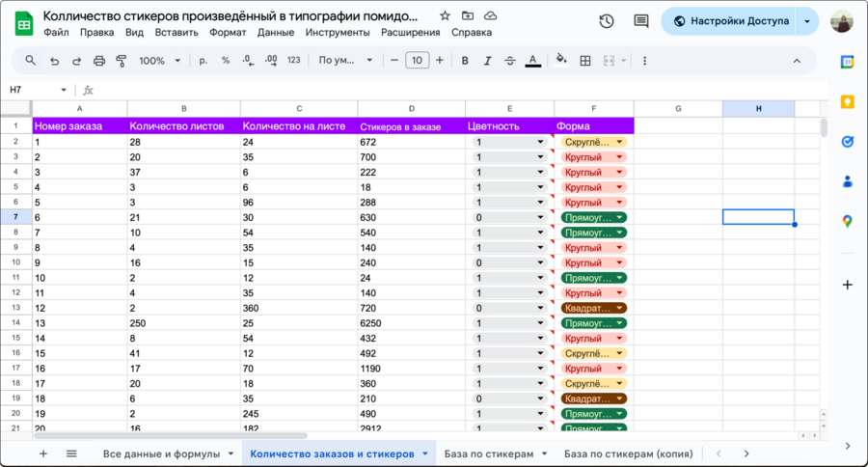Toggle strikethrough formatting
Viewport: 868px width, 467px height.
click(x=509, y=61)
